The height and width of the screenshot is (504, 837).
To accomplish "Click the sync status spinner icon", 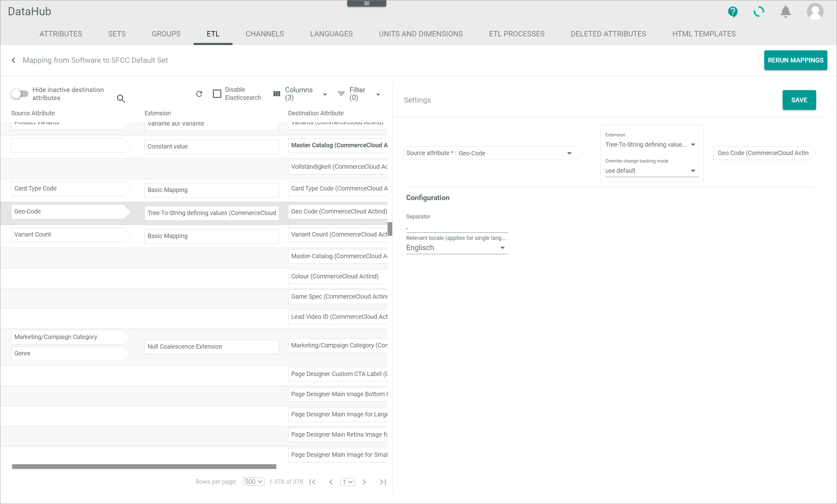I will click(759, 12).
